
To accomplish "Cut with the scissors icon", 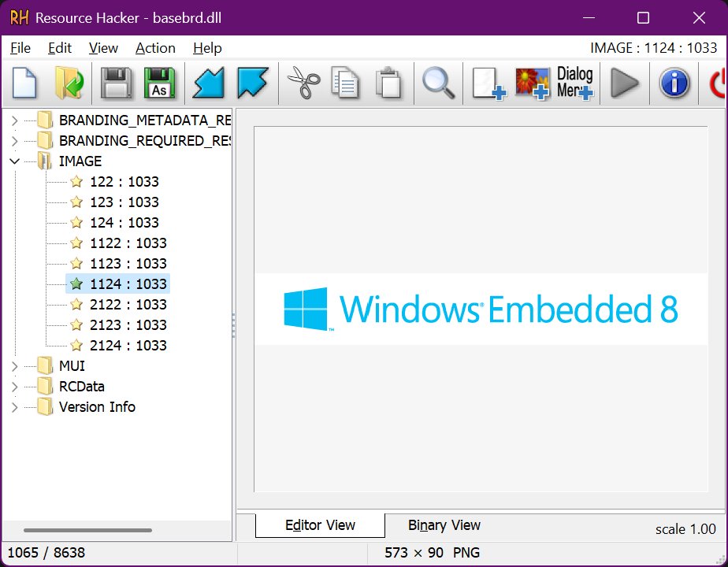I will tap(303, 83).
